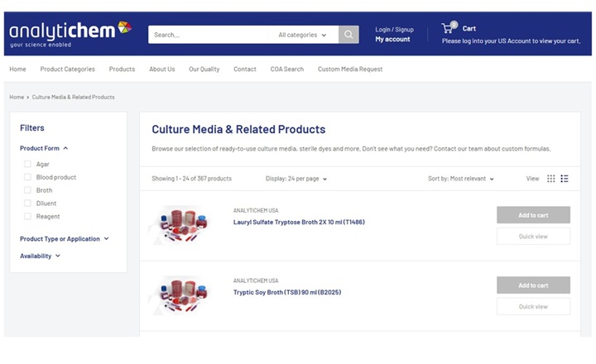596x364 pixels.
Task: Check the Broth filter
Action: pyautogui.click(x=27, y=190)
